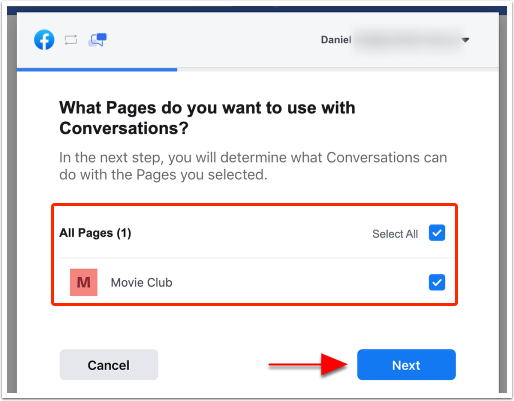Click the All Pages (1) heading
The width and height of the screenshot is (514, 401).
(x=95, y=233)
